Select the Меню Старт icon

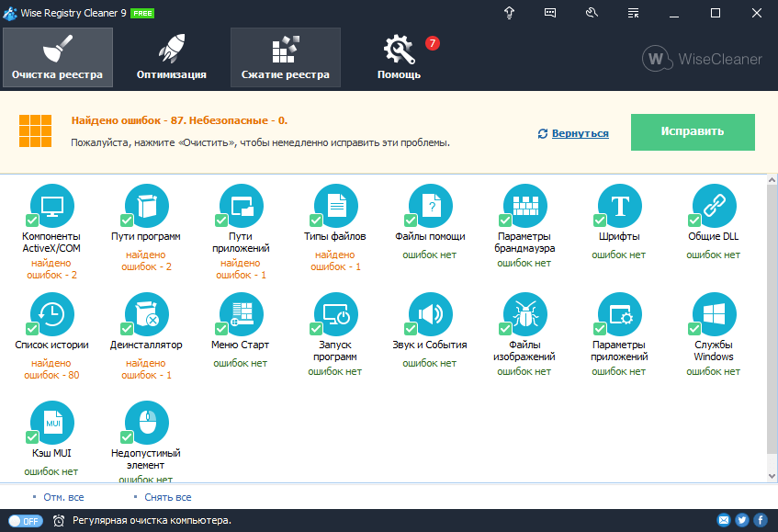(x=242, y=314)
